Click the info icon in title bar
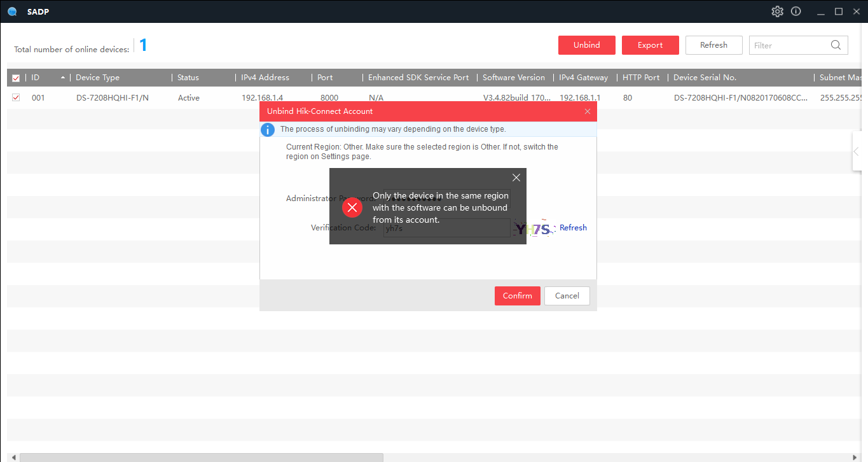This screenshot has width=868, height=462. (x=796, y=11)
